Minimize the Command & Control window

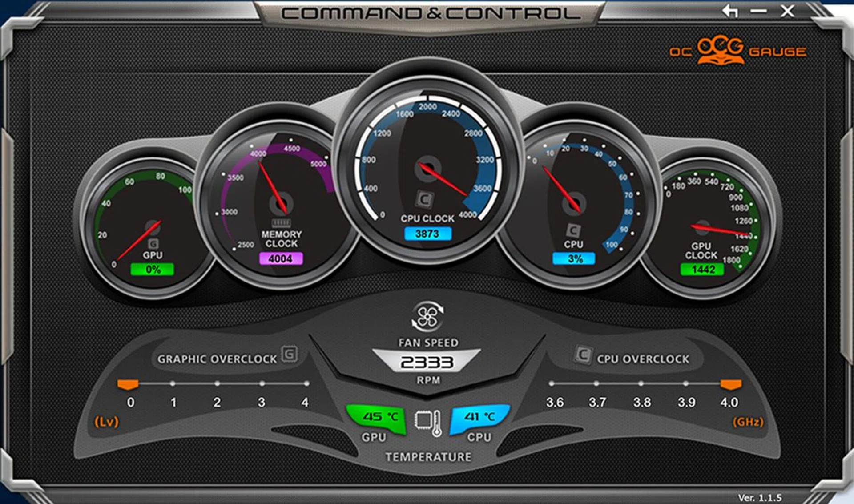[758, 11]
